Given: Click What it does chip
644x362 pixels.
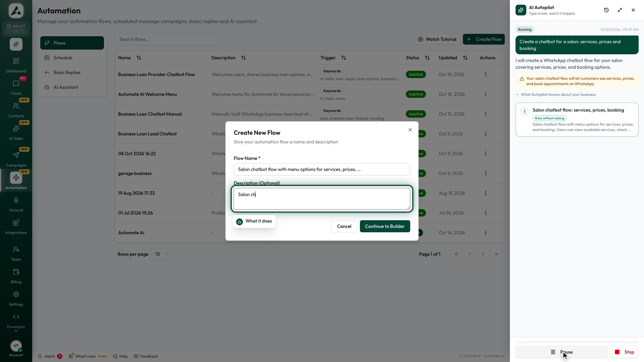Looking at the screenshot, I should (254, 221).
